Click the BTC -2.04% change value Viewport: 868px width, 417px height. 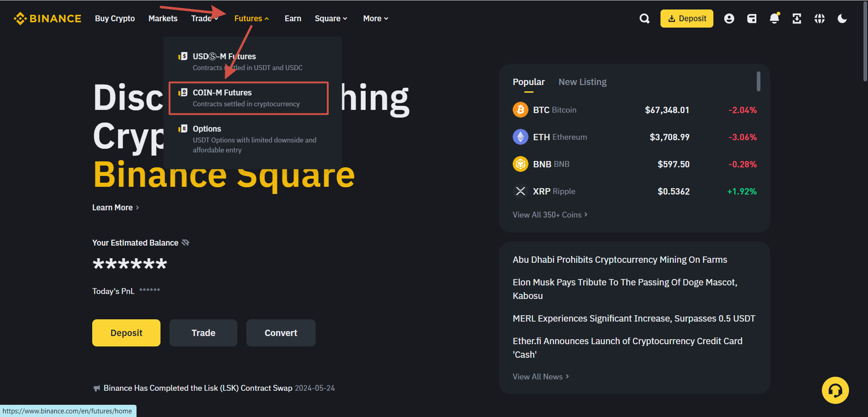click(x=742, y=110)
